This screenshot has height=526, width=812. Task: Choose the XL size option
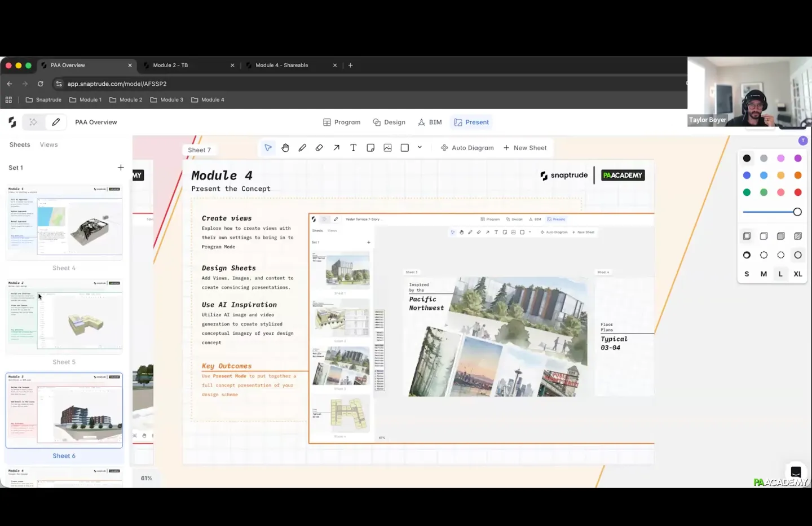tap(797, 274)
